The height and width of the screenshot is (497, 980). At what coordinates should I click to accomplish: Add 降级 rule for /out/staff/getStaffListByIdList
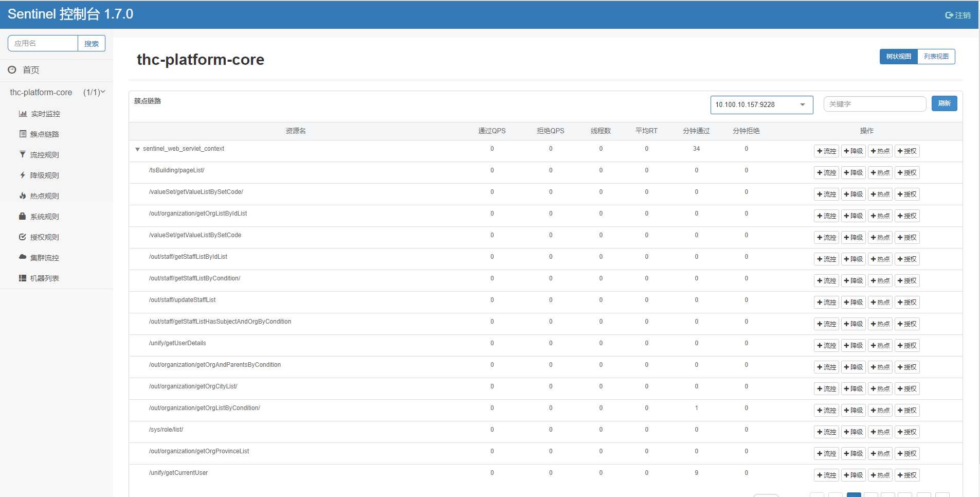click(854, 259)
